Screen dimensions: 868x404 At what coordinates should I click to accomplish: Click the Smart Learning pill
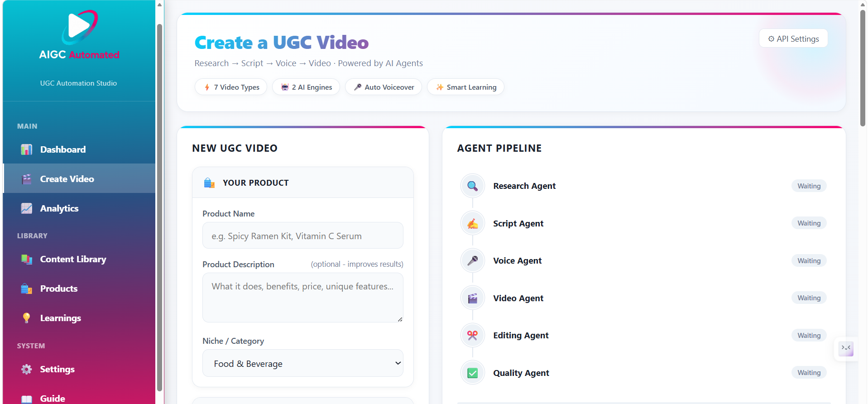pos(465,87)
